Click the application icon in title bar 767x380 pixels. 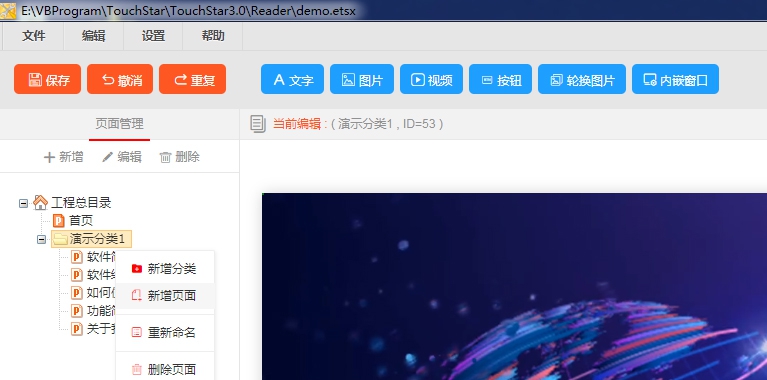8,10
